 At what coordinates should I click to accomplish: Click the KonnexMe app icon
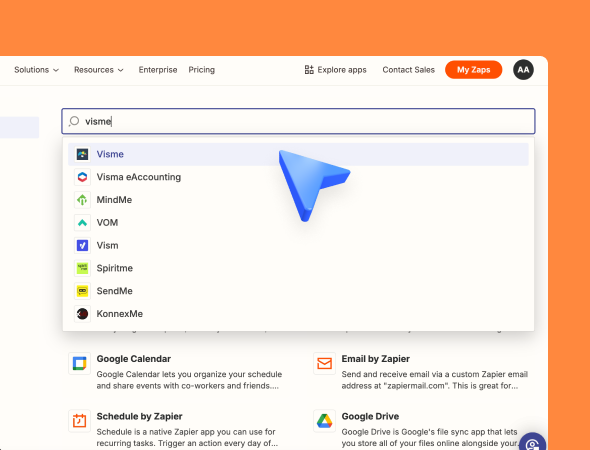[x=82, y=314]
